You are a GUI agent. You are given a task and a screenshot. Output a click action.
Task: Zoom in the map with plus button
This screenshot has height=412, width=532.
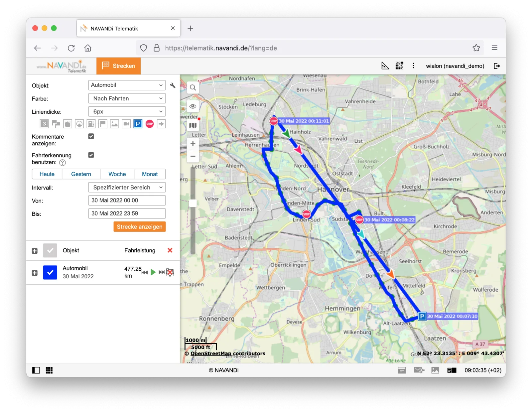[x=193, y=144]
